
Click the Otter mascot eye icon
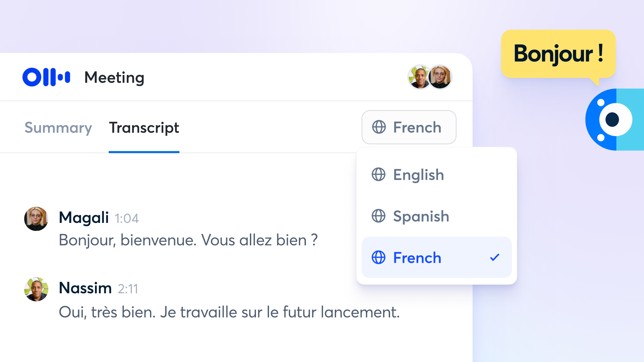[x=612, y=120]
